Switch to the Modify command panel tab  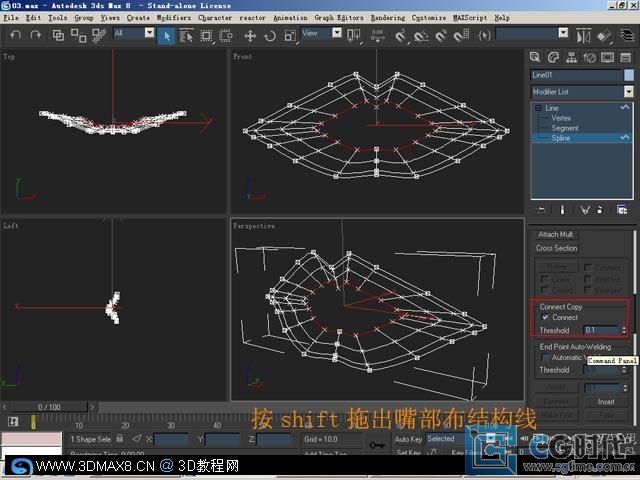(x=553, y=58)
